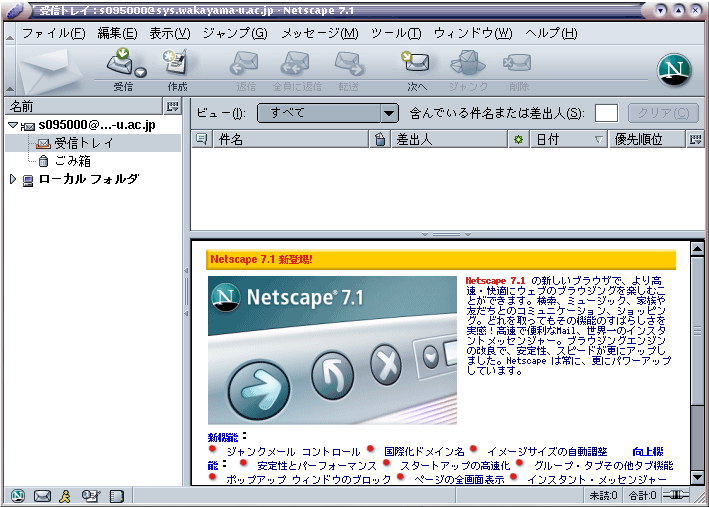Sort by 日付 column header
Viewport: 709px width, 507px height.
(x=569, y=139)
